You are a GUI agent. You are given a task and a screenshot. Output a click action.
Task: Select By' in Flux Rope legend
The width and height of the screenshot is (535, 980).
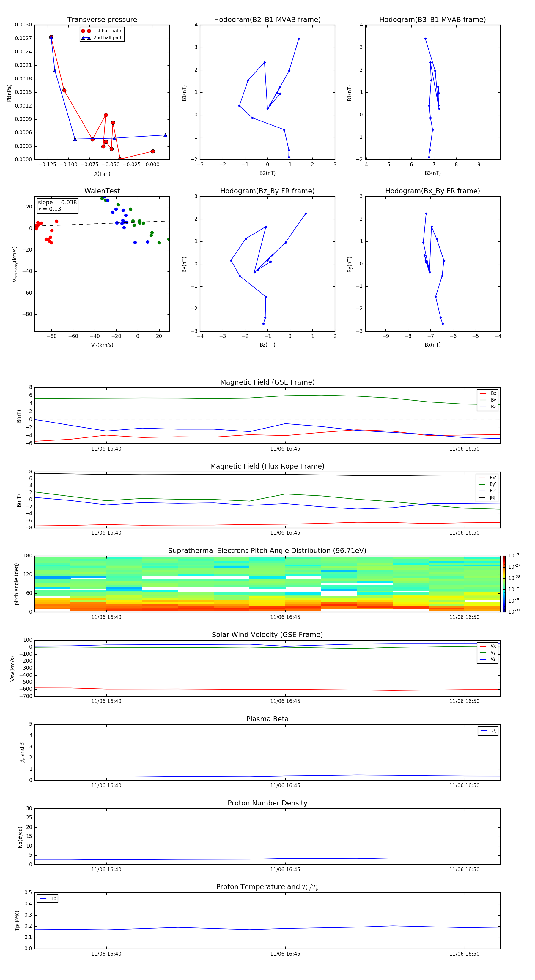(487, 484)
